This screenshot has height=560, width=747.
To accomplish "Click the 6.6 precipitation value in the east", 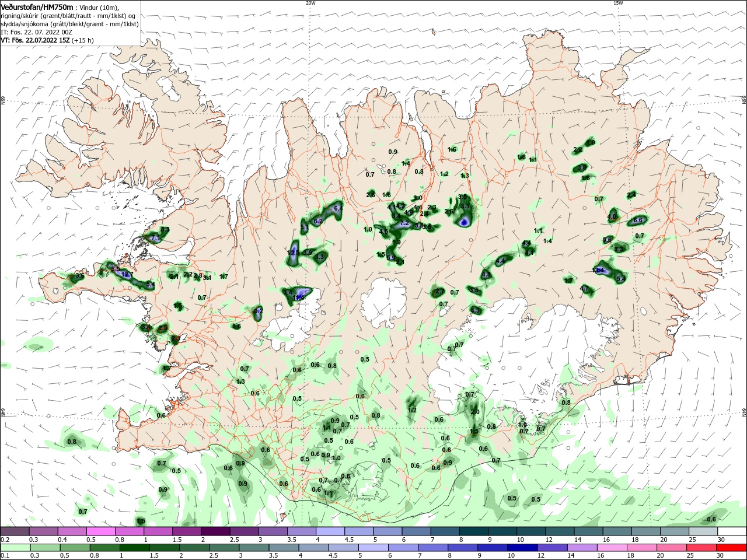I will point(638,220).
